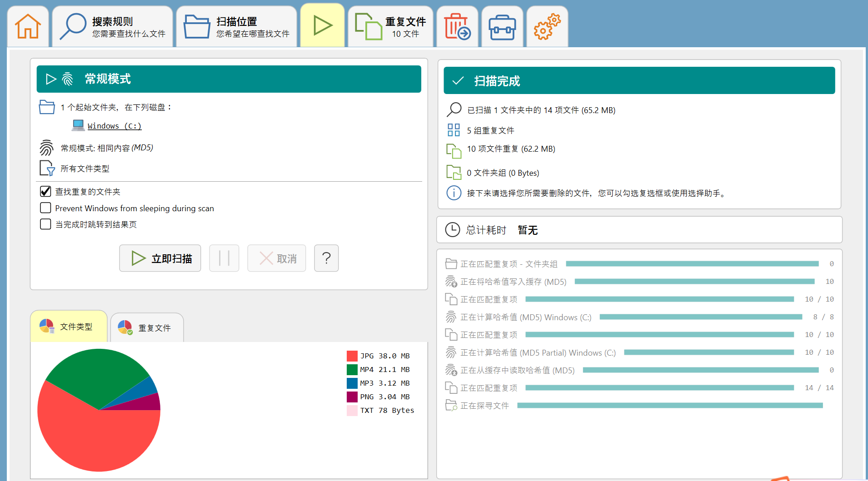
Task: Click the folder search icon beside 正在探寻文件
Action: 451,405
